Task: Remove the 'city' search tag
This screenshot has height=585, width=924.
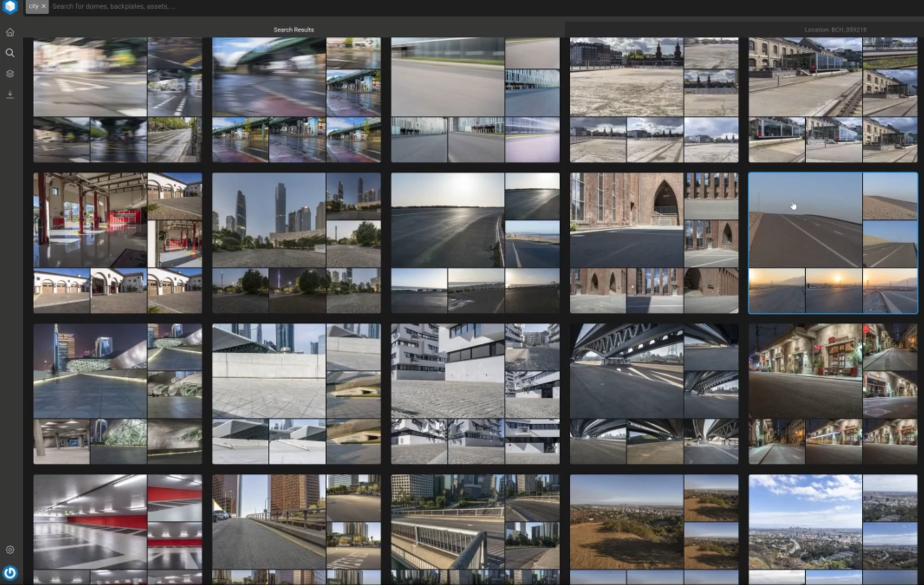Action: pyautogui.click(x=44, y=6)
